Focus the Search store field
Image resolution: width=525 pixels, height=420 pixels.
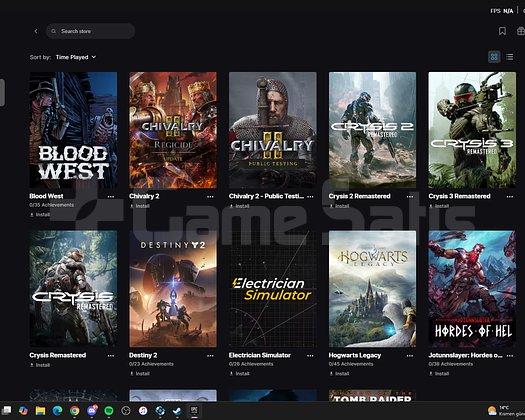(90, 31)
